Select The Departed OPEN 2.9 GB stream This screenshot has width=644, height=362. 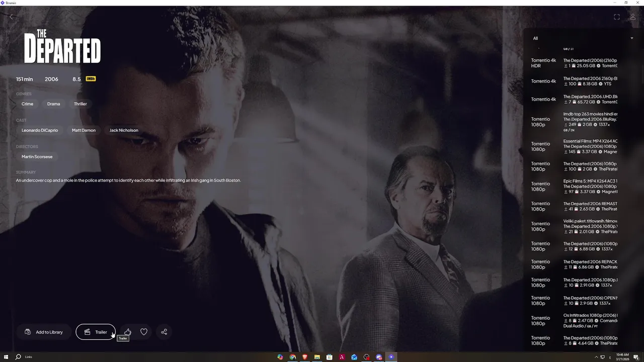(x=575, y=301)
